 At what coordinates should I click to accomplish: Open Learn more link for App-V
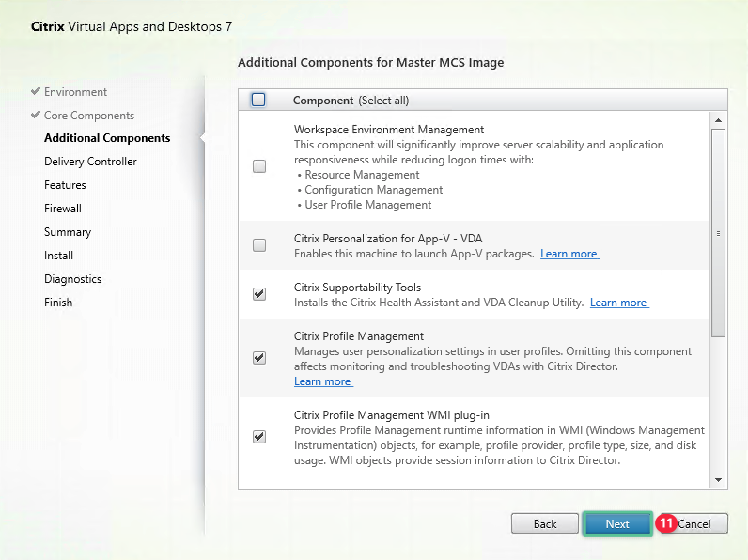569,254
